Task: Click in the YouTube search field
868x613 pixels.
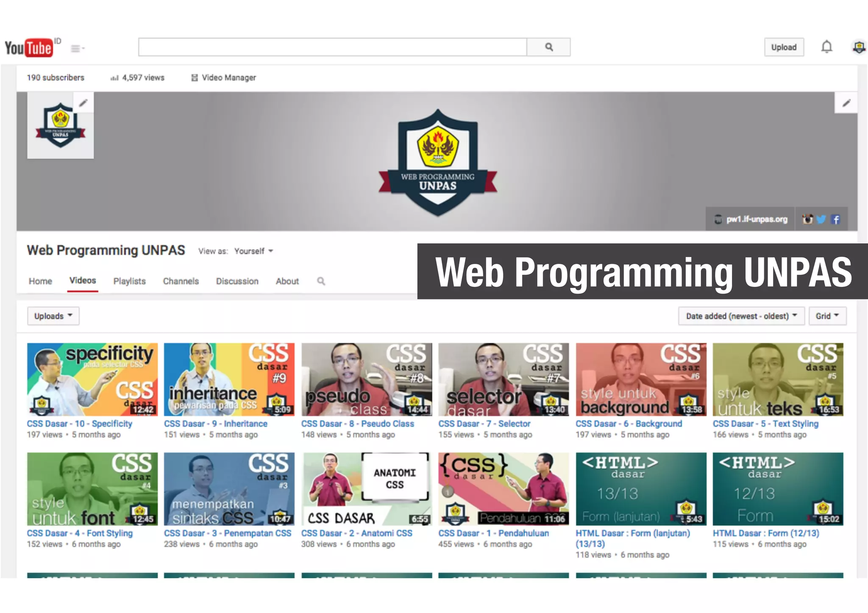Action: coord(332,47)
